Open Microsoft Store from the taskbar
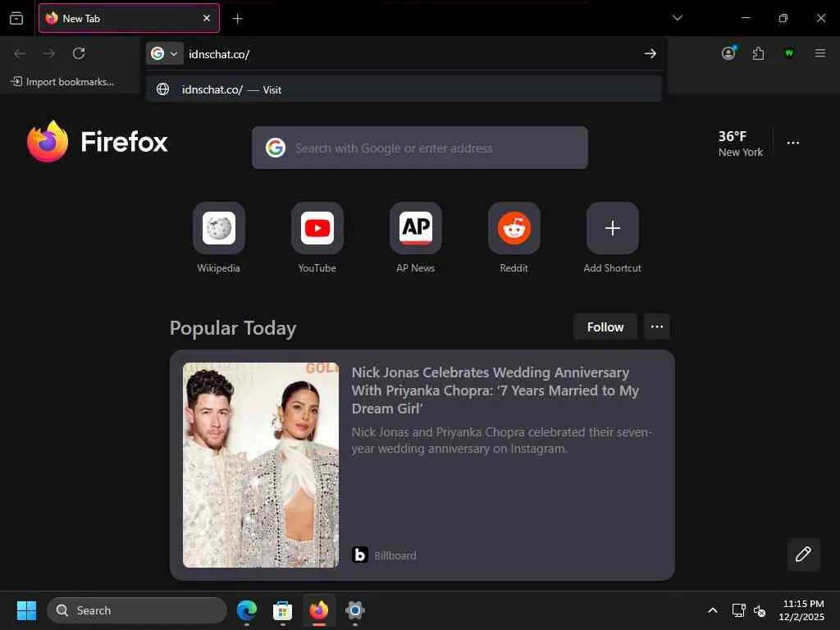The image size is (840, 630). (x=282, y=610)
